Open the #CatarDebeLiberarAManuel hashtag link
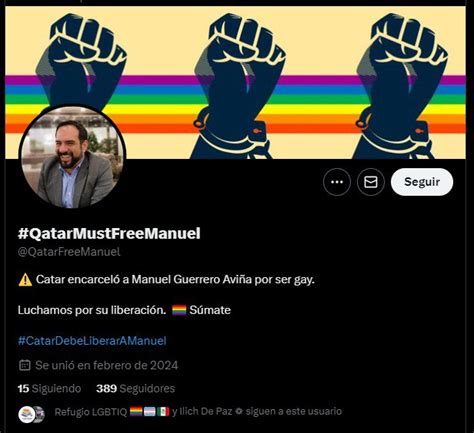This screenshot has height=433, width=474. pyautogui.click(x=92, y=341)
